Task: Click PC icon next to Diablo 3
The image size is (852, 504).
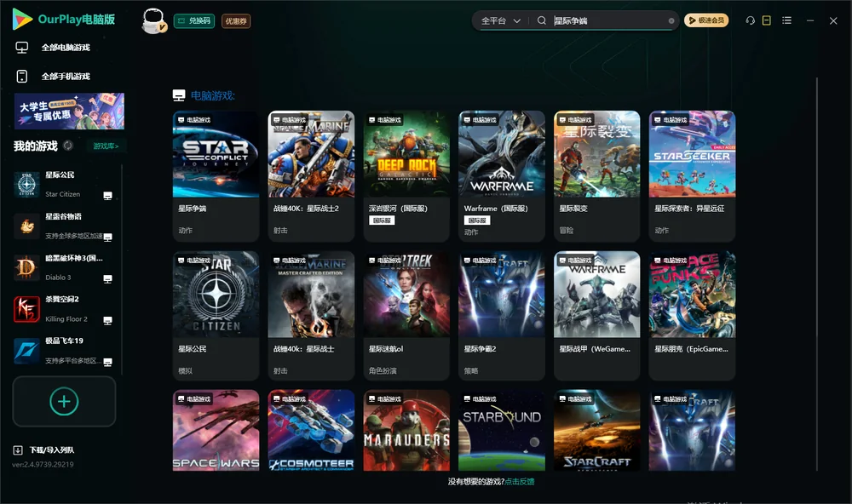Action: click(107, 279)
